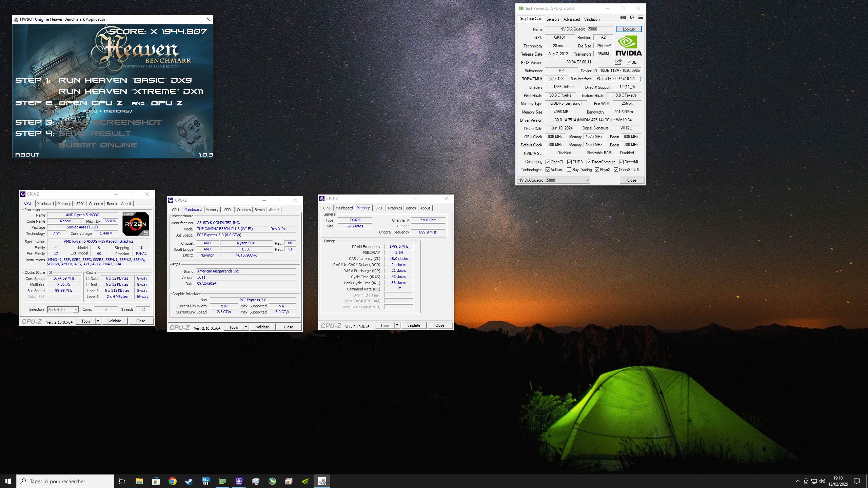Open File Explorer from the taskbar
Image resolution: width=868 pixels, height=488 pixels.
[x=139, y=481]
